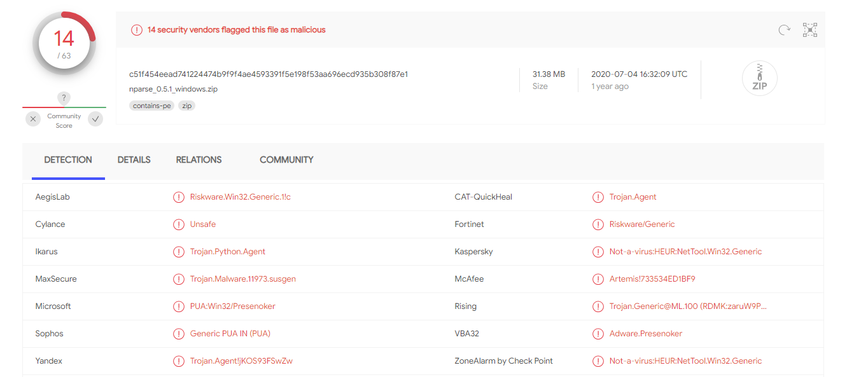Click the Riskware/Generic detection result

pos(642,224)
